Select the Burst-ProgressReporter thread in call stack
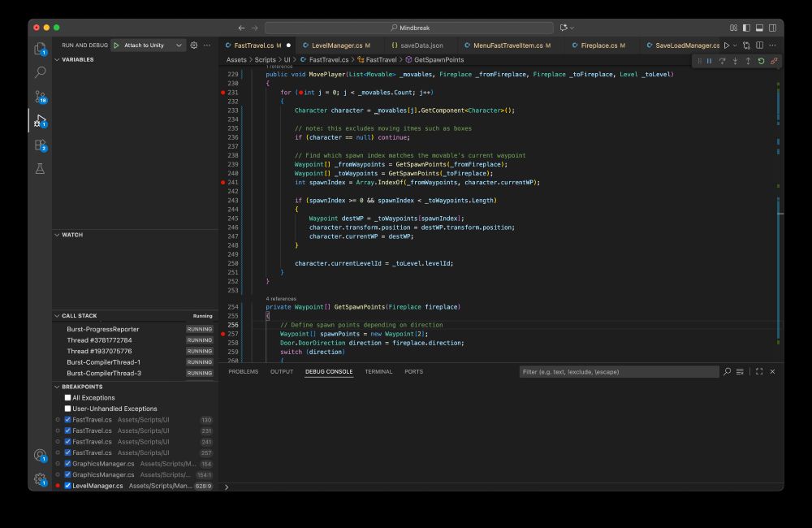Screen dimensions: 812x528 102,329
